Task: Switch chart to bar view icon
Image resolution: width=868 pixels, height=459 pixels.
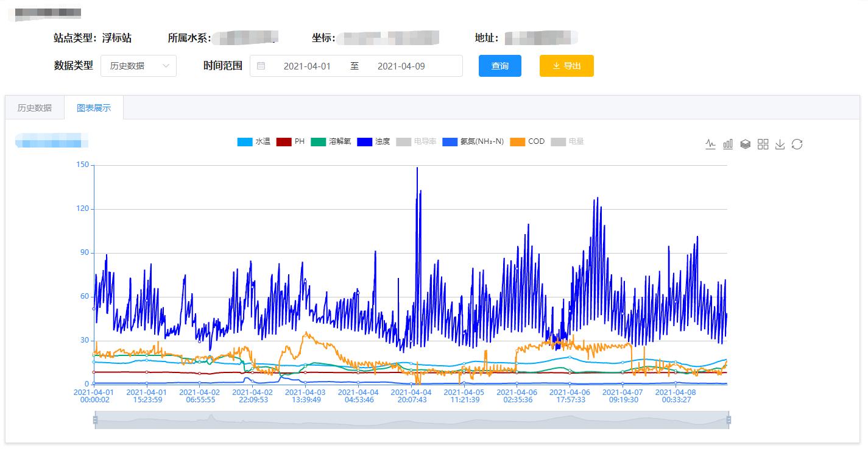Action: click(728, 144)
